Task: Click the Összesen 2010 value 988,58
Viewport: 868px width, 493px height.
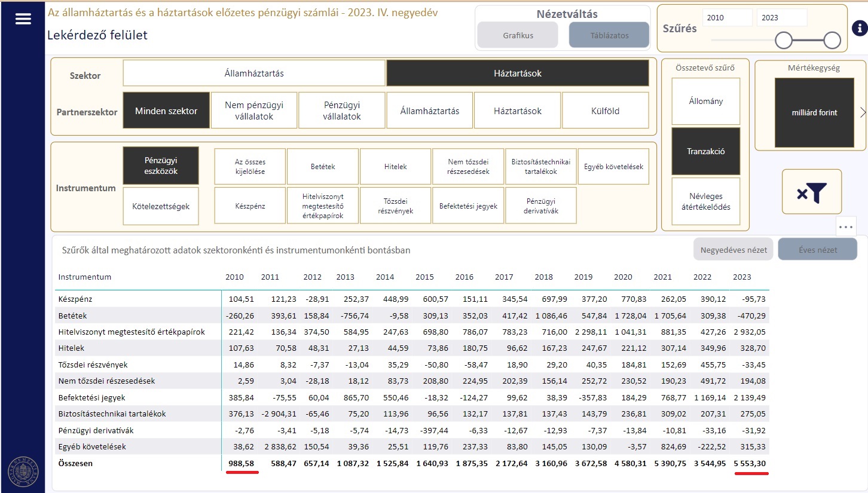Action: point(242,463)
